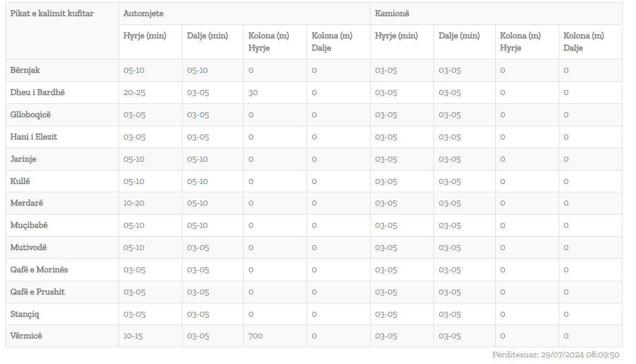636x364 pixels.
Task: Select the Dheu i Bardhë row name
Action: coord(37,92)
